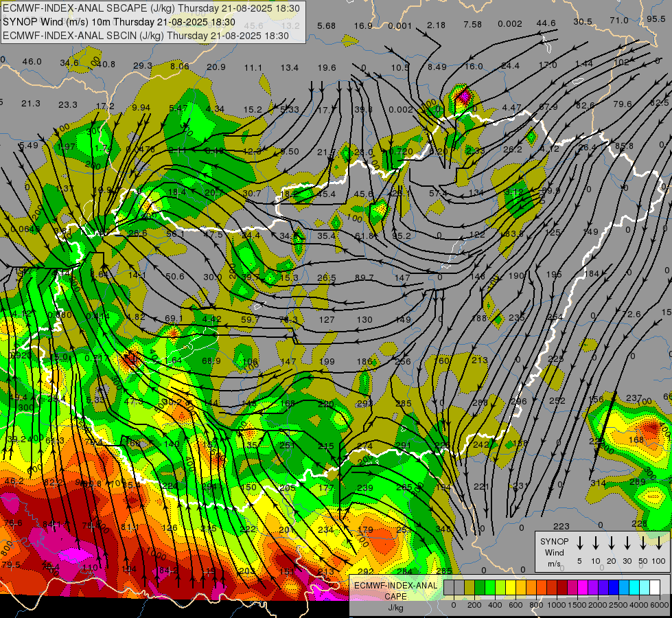Click the map value '346' on the map
The width and height of the screenshot is (672, 618).
443,529
